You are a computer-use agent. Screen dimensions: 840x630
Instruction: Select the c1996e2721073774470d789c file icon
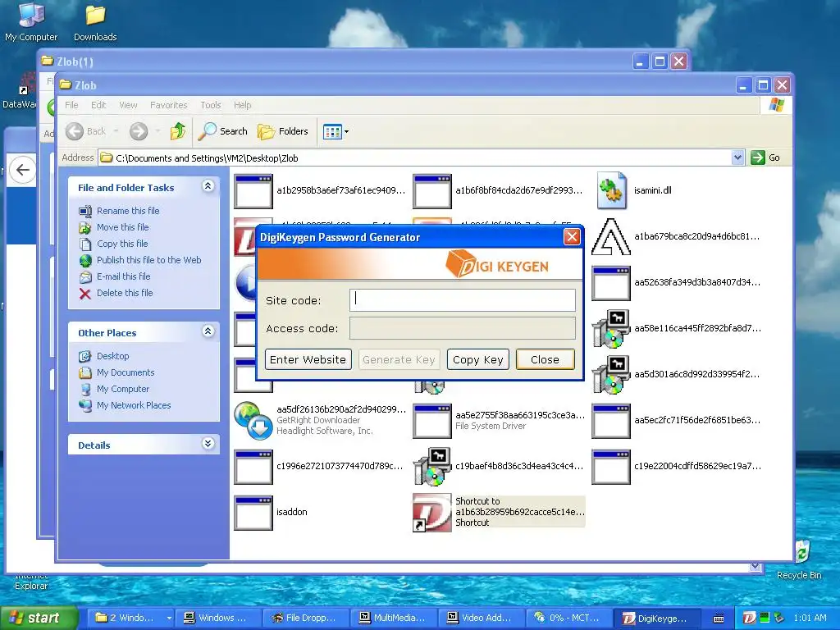click(x=253, y=467)
